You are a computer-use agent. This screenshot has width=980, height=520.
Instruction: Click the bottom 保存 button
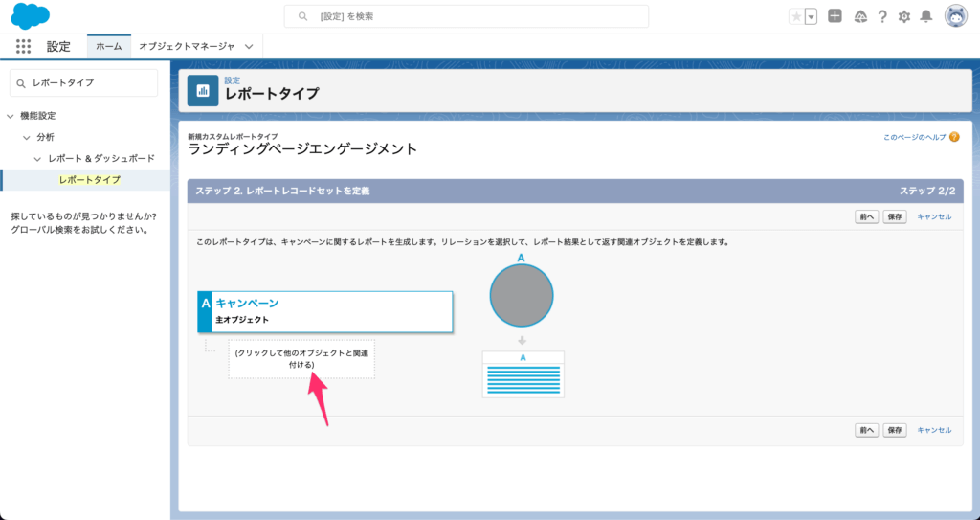point(895,431)
